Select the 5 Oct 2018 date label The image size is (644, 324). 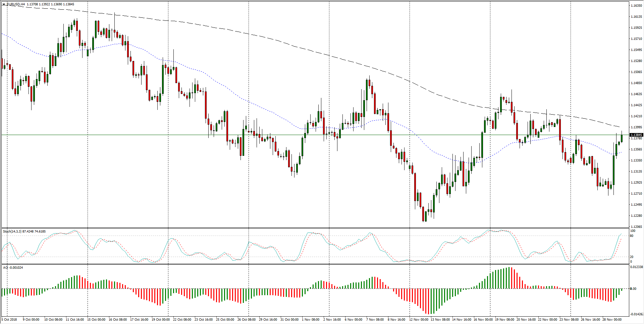pos(10,320)
